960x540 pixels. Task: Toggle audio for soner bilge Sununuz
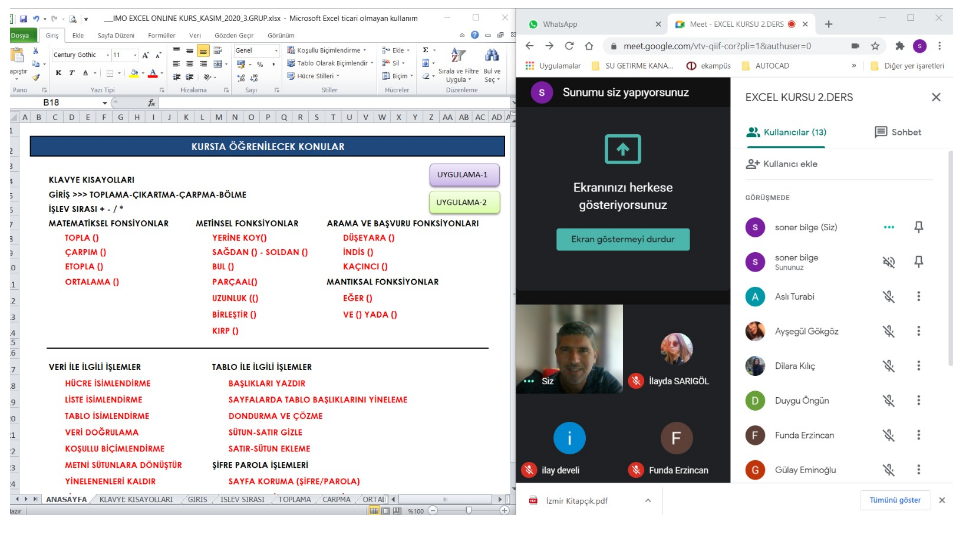tap(888, 262)
